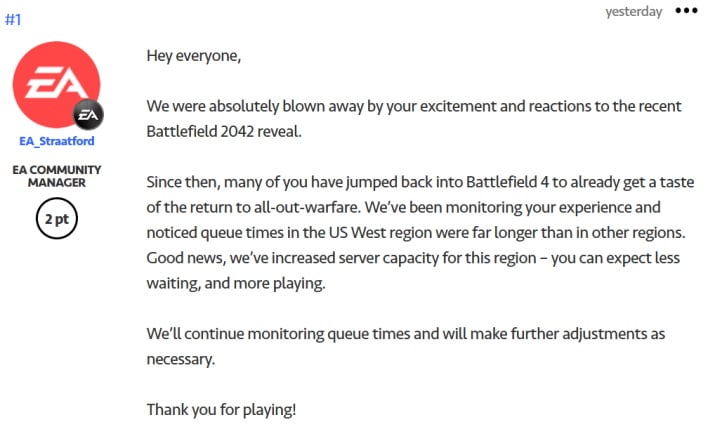Click the Good news server capacity line
The image size is (708, 432).
tap(413, 258)
